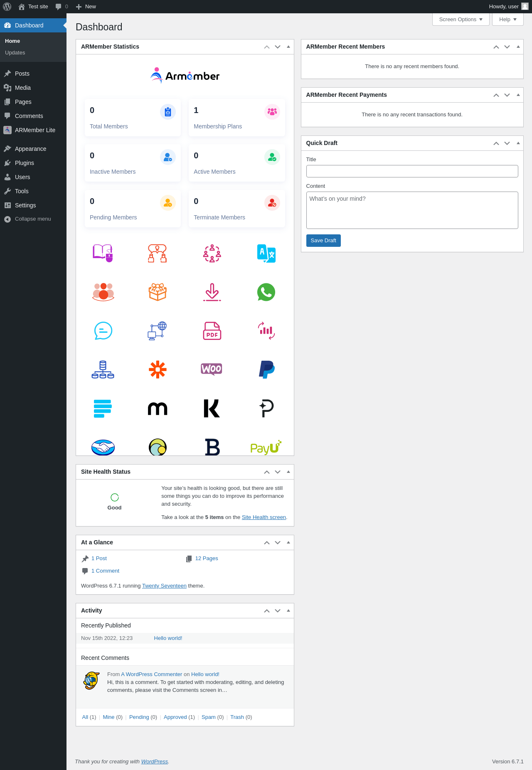Select the Mercado Pago handshake icon

coord(103,447)
